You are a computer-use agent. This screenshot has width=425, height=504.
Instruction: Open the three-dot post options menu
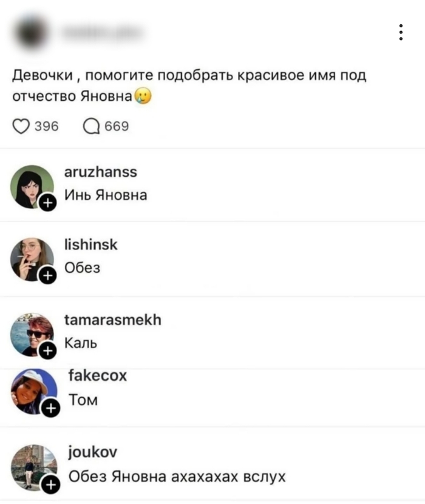coord(401,32)
